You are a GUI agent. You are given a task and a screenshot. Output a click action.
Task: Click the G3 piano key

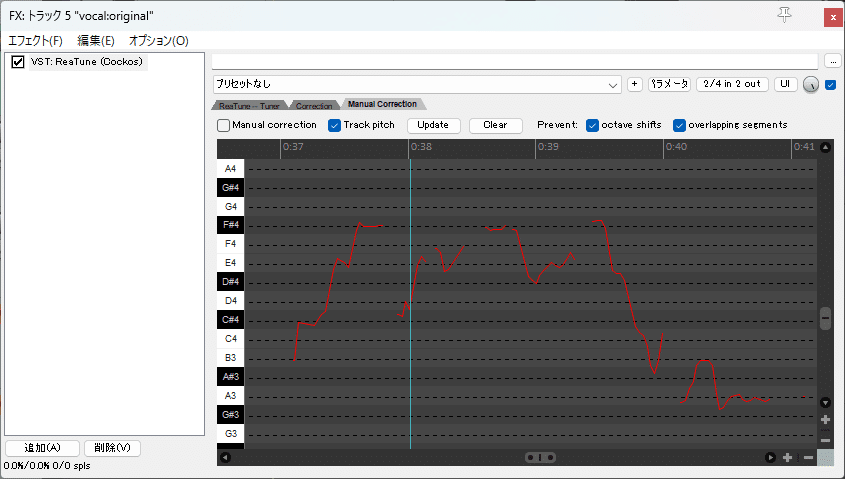[230, 433]
